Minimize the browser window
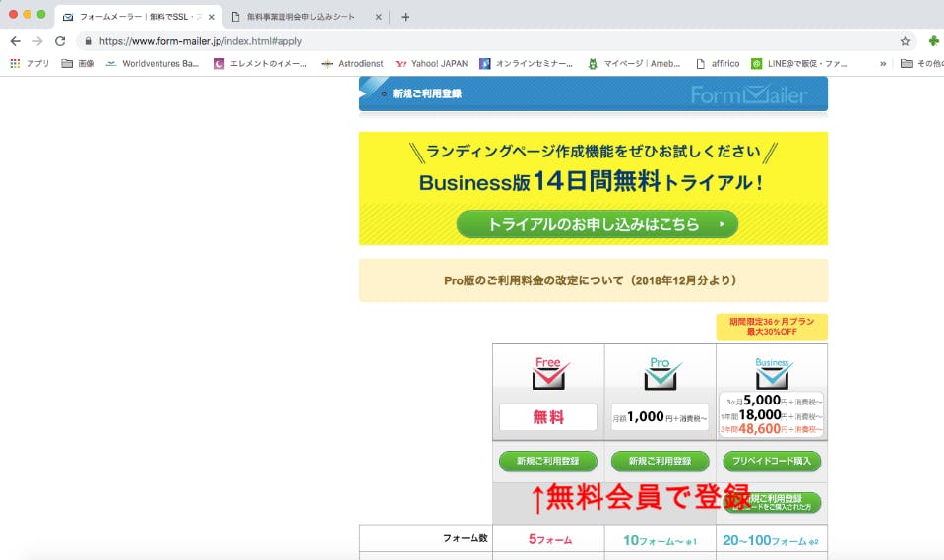 click(x=28, y=14)
